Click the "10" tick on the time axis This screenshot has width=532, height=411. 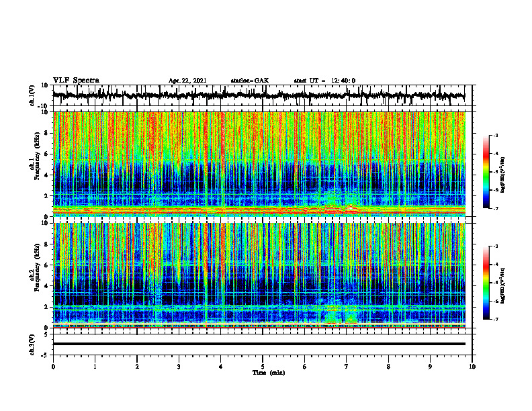(x=472, y=367)
